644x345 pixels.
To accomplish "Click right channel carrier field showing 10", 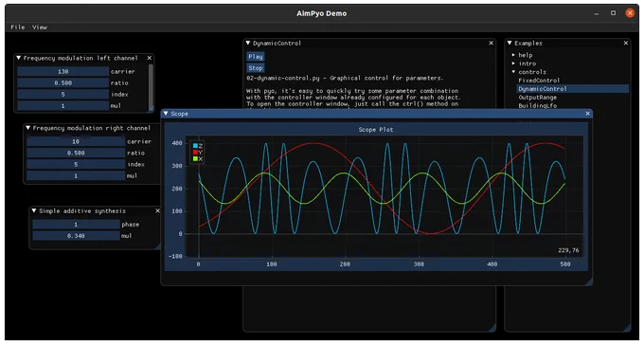I will 76,141.
